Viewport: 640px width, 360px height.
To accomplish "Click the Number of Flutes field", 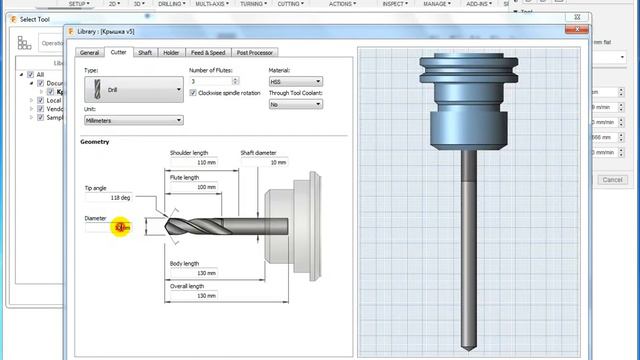I will click(211, 81).
